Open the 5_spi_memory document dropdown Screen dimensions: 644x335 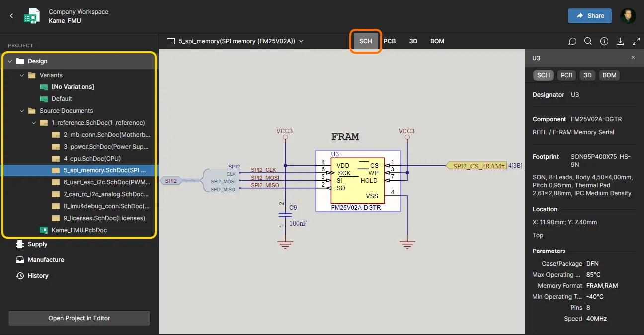[x=301, y=41]
